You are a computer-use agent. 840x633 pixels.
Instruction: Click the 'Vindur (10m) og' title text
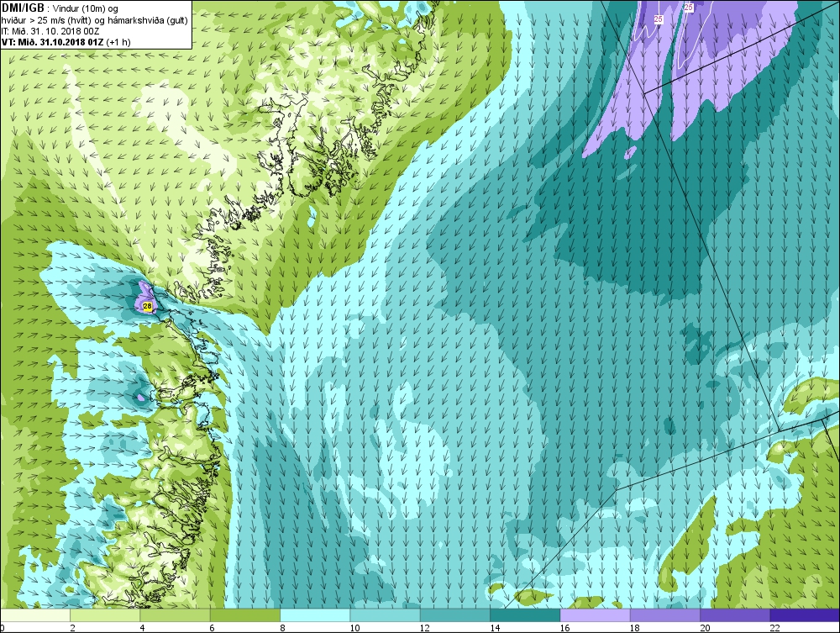click(x=85, y=8)
